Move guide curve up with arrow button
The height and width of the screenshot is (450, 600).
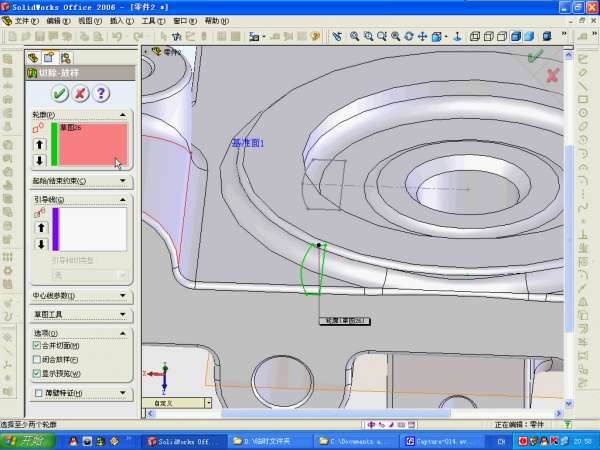pyautogui.click(x=41, y=228)
